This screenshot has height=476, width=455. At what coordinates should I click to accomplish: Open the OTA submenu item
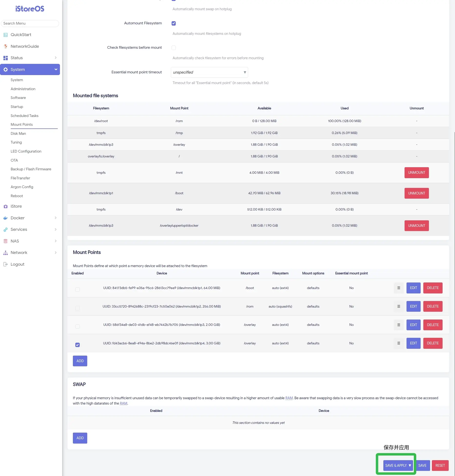coord(14,160)
